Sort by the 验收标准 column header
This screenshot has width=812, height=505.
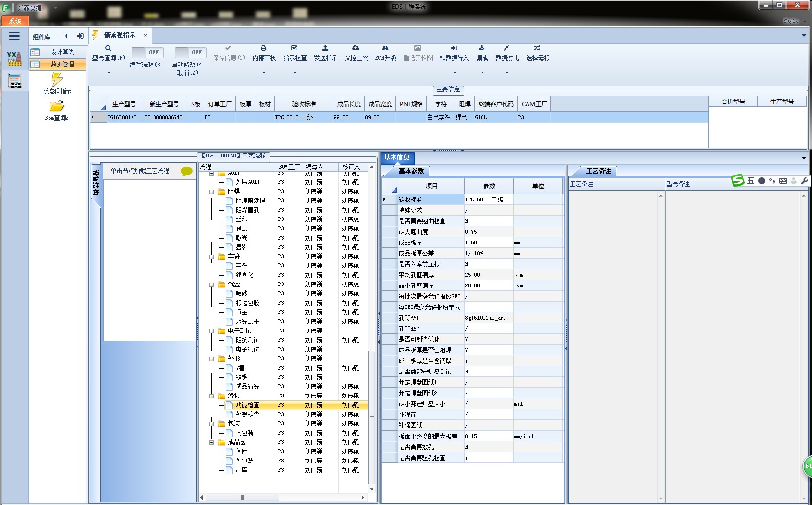click(x=304, y=104)
